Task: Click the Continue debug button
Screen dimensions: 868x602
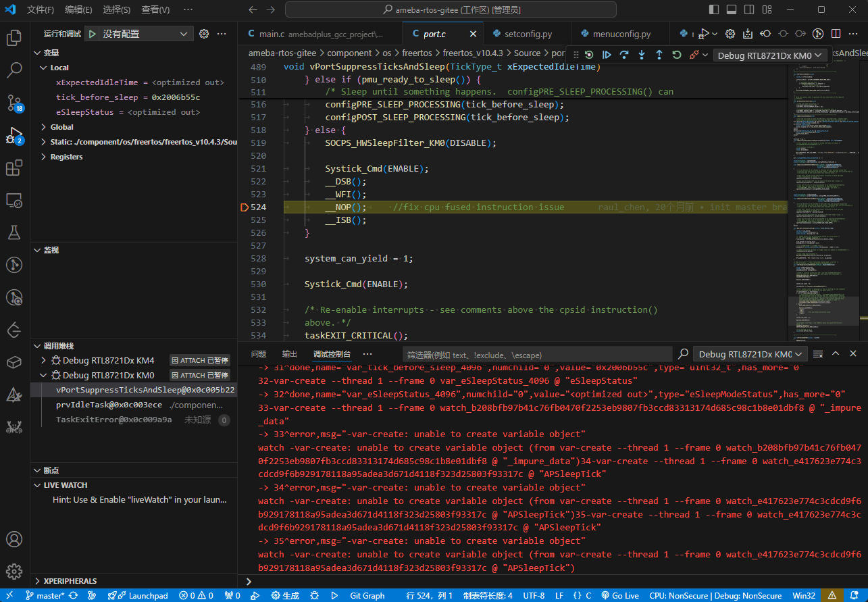Action: (607, 55)
